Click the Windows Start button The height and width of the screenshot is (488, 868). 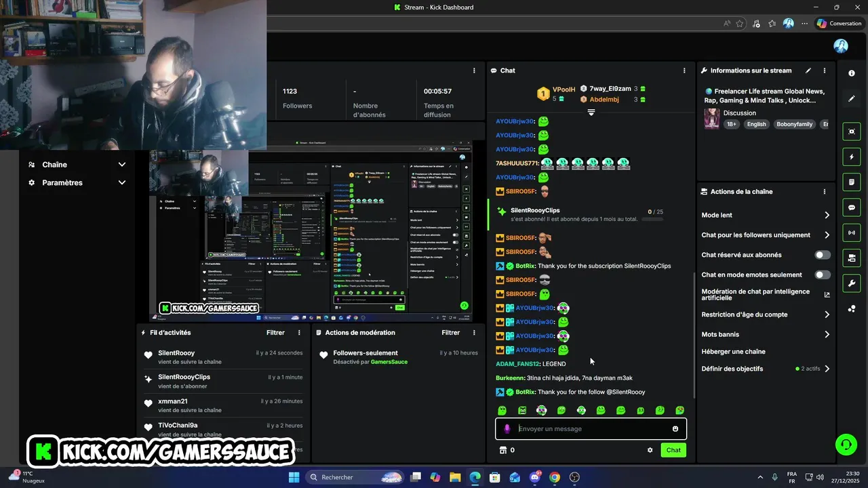click(x=294, y=477)
